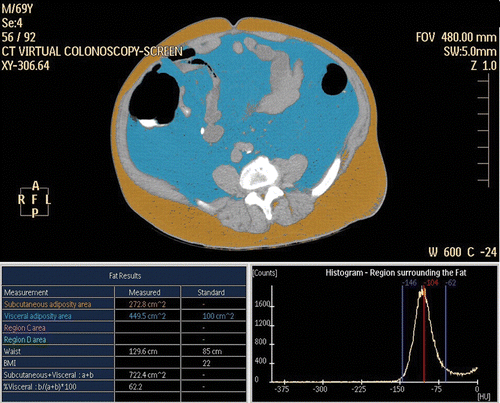Click the Visceral adiposity area row
The image size is (500, 403).
point(124,316)
